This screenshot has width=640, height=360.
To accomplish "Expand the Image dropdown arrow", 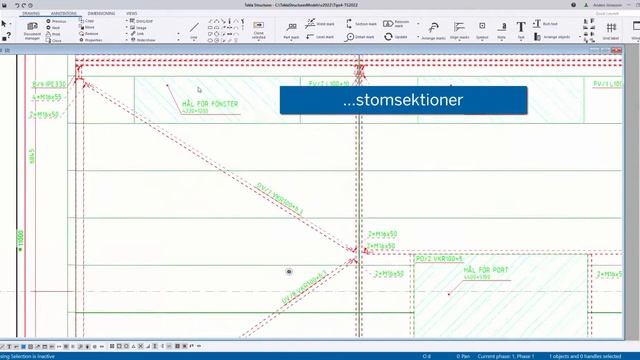I will coord(127,27).
